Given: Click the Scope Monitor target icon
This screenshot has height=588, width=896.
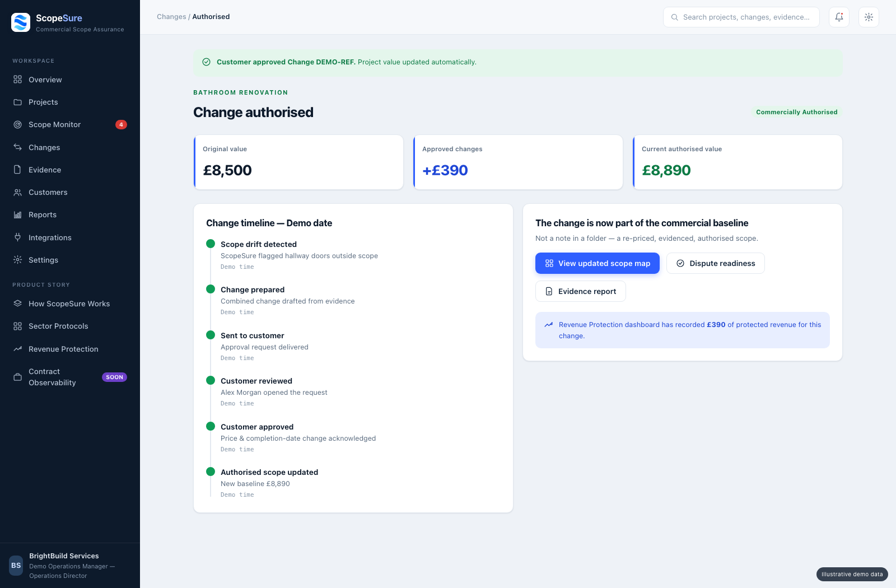Looking at the screenshot, I should [18, 124].
